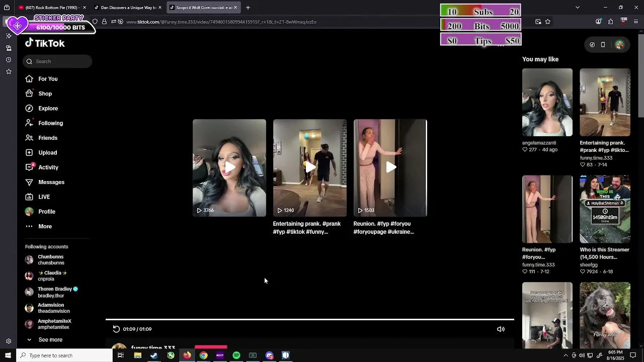
Task: Play the suggested video with 3766 views
Action: (x=229, y=168)
